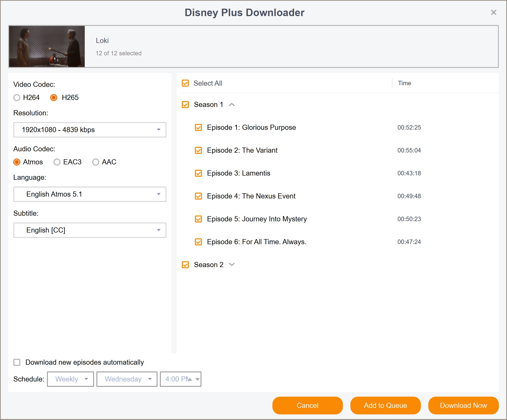Open the Resolution dropdown
The image size is (507, 420).
(x=90, y=130)
